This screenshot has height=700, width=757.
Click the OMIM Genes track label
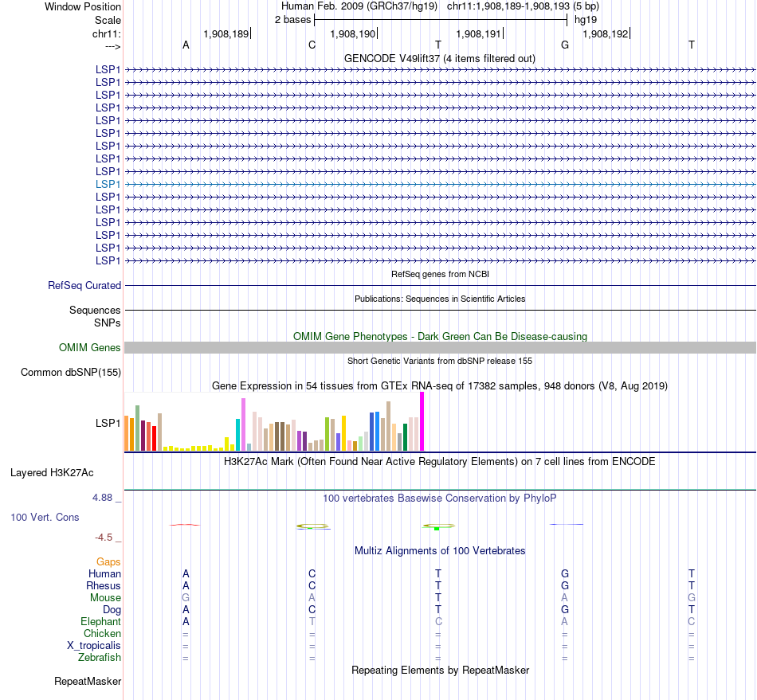coord(90,348)
